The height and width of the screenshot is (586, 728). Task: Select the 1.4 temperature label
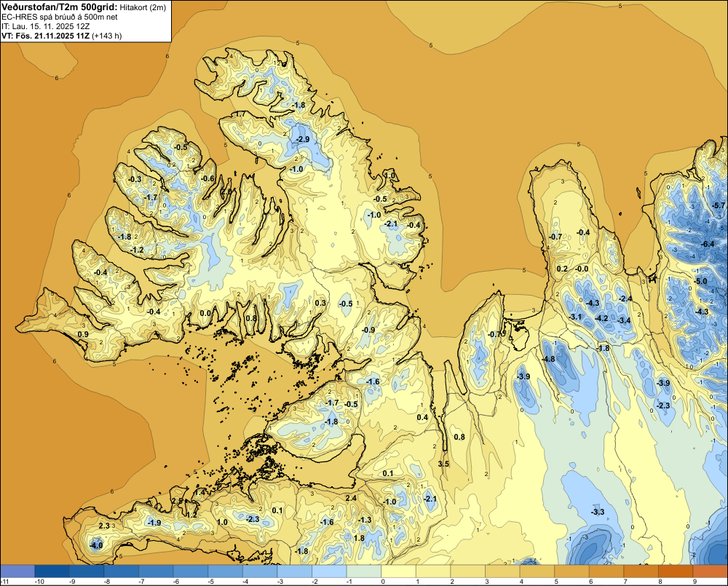pos(200,492)
